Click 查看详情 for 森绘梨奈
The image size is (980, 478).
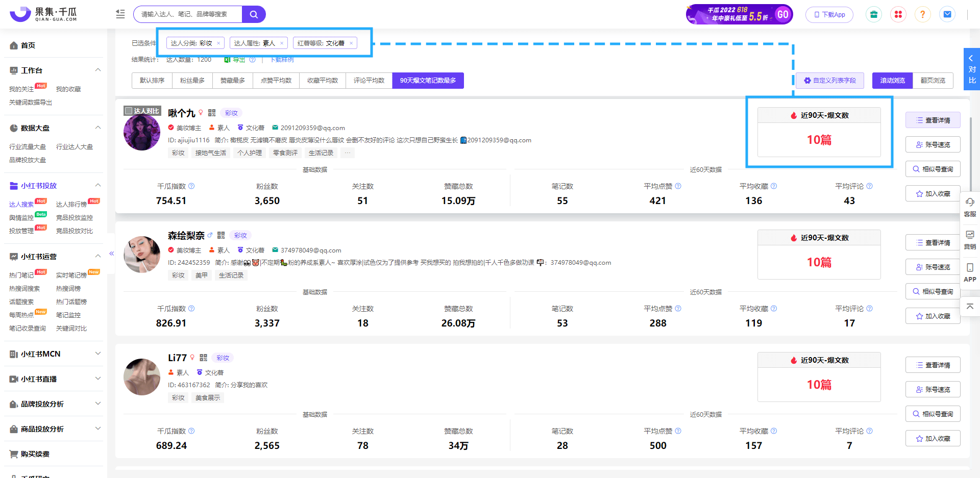933,243
